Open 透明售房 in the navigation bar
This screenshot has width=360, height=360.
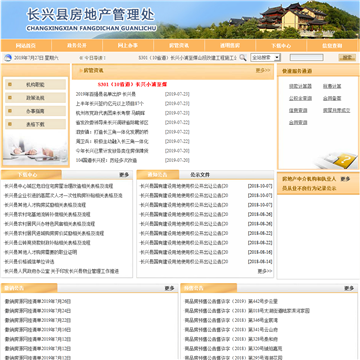pyautogui.click(x=230, y=46)
